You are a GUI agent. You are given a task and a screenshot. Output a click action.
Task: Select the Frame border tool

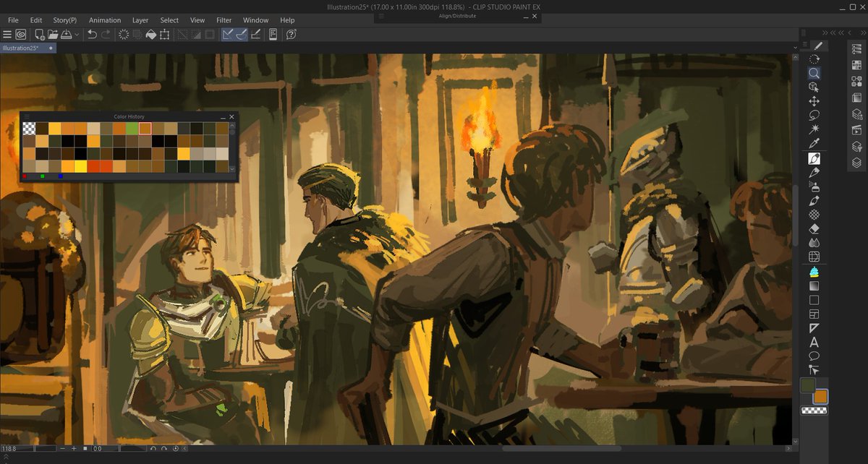[x=814, y=314]
